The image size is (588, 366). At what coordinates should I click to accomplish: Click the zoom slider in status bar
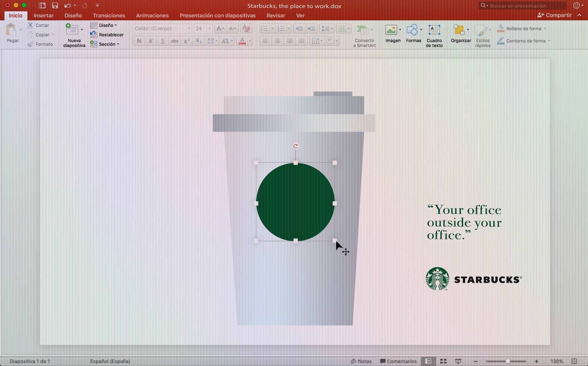point(507,361)
